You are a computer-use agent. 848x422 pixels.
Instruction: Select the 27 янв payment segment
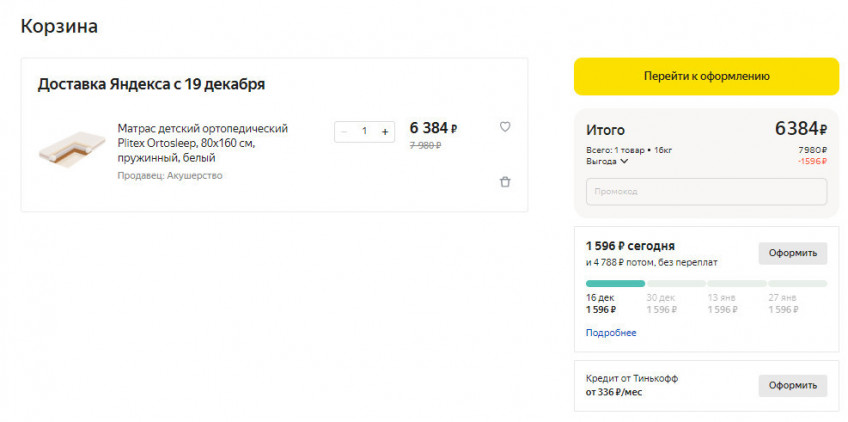pos(797,284)
